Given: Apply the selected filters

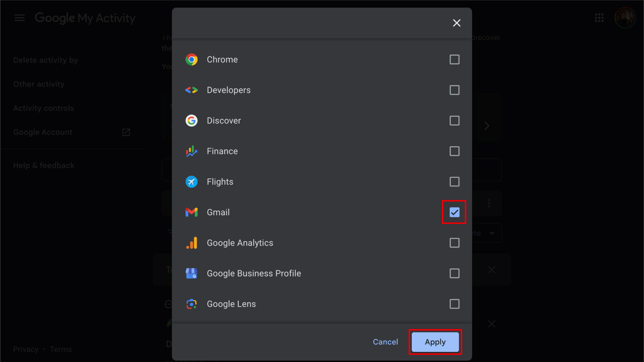Looking at the screenshot, I should [x=435, y=342].
